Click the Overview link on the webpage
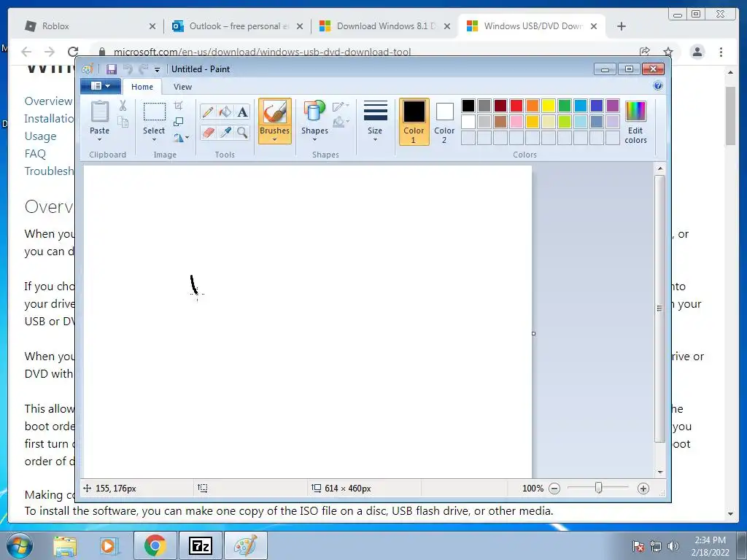This screenshot has width=747, height=560. click(x=48, y=101)
